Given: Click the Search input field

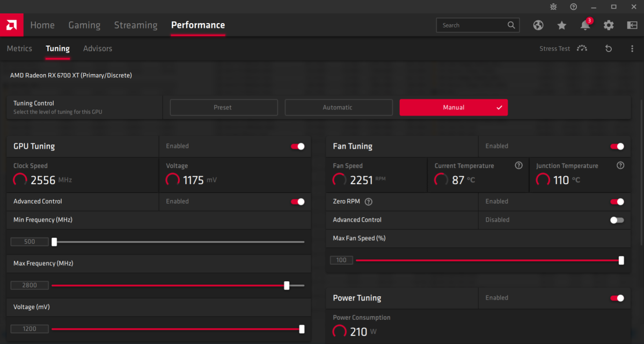Looking at the screenshot, I should point(478,25).
